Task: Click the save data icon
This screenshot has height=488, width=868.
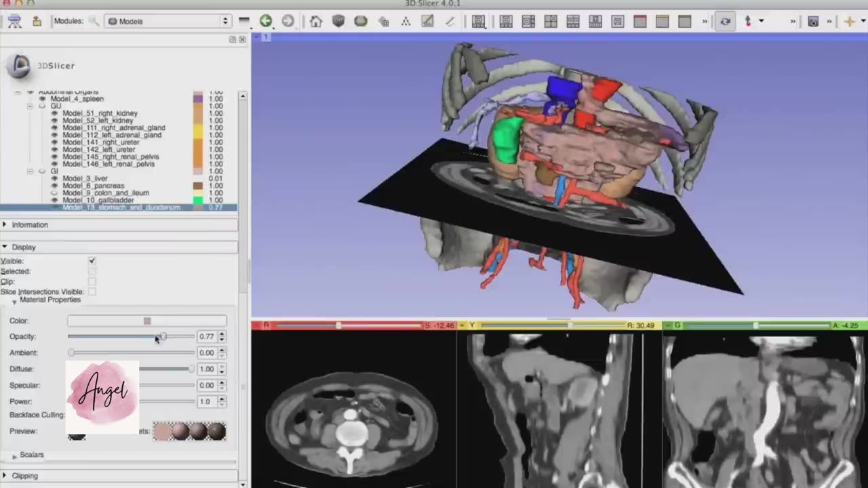Action: [37, 21]
